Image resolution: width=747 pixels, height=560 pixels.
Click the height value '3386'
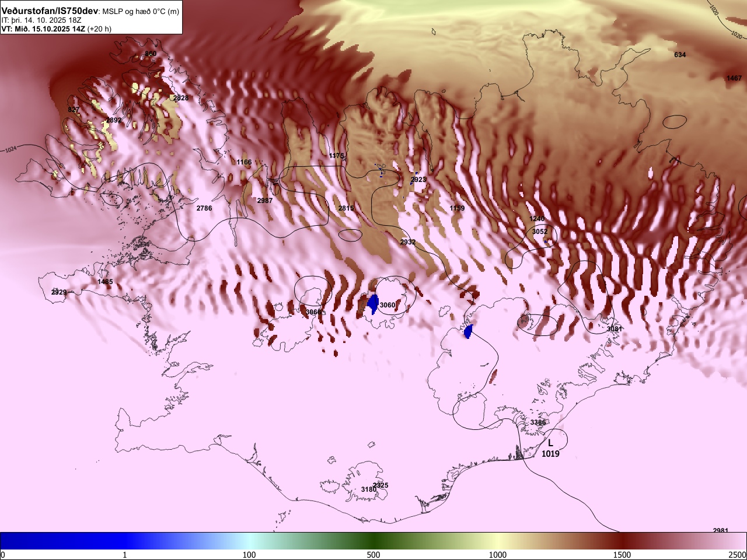538,422
